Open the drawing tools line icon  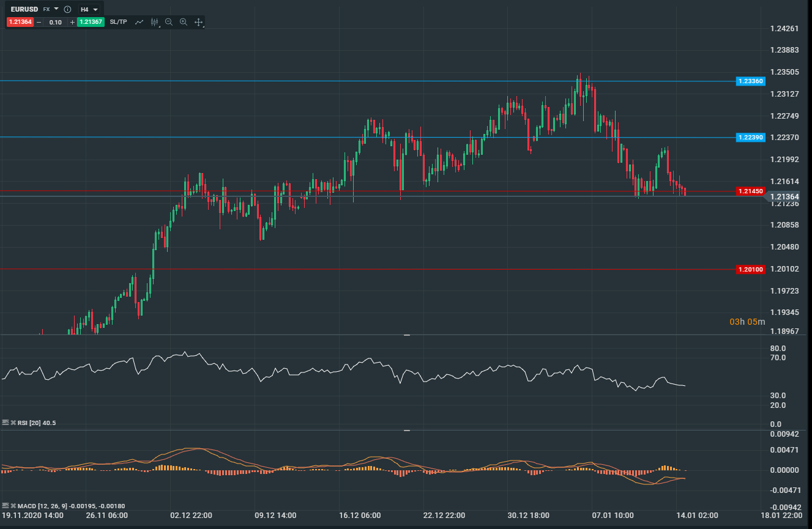click(x=140, y=22)
